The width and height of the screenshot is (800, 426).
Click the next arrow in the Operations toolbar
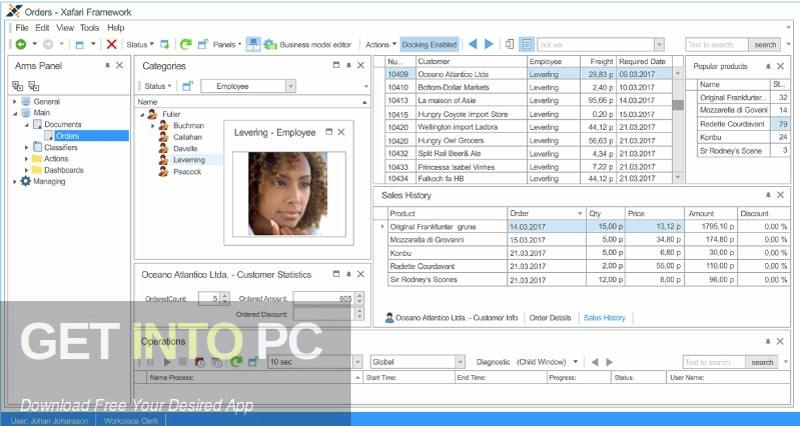(609, 362)
